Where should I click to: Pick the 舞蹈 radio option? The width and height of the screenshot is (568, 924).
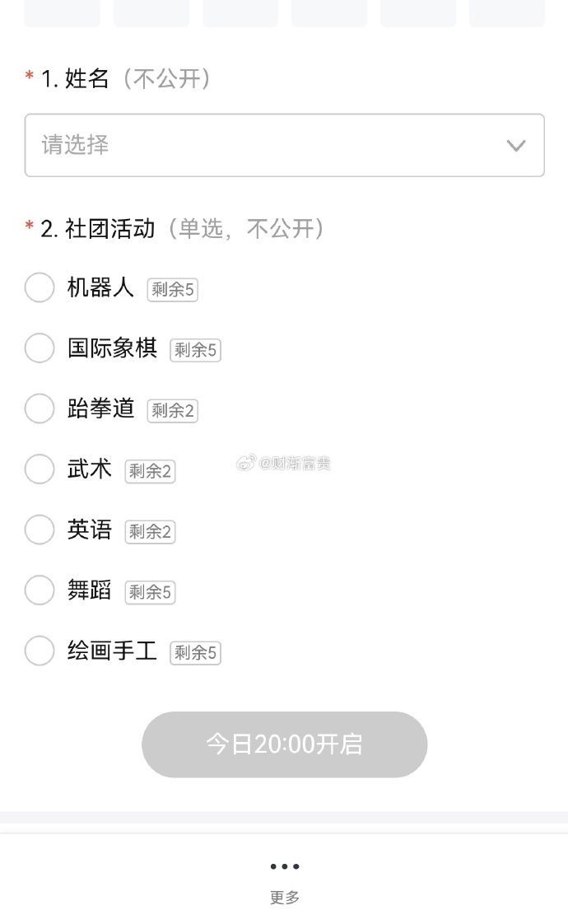(x=40, y=590)
